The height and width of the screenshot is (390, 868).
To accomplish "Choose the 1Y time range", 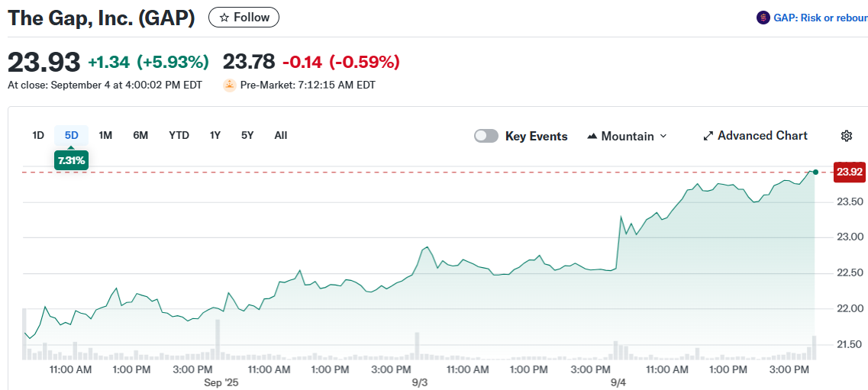I will (x=215, y=136).
